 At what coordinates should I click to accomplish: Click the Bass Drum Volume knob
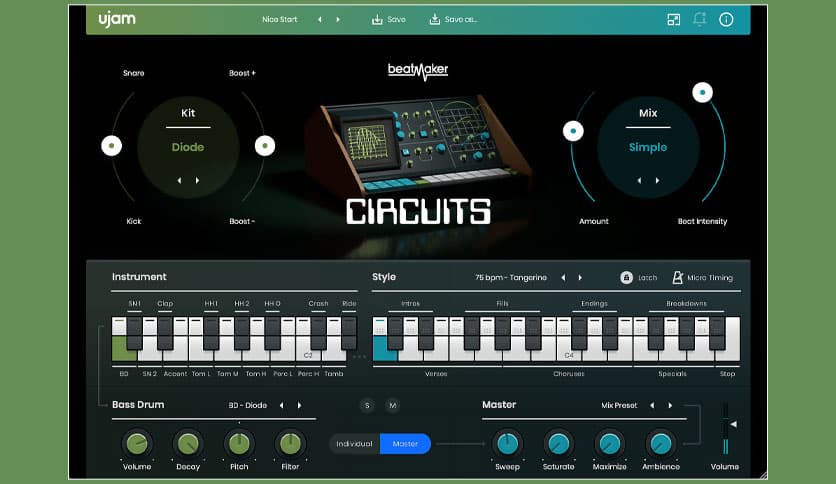click(x=137, y=443)
